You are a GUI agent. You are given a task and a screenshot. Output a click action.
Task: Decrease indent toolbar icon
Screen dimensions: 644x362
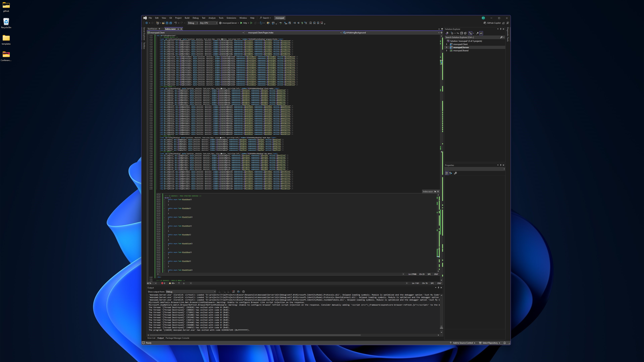[x=294, y=23]
